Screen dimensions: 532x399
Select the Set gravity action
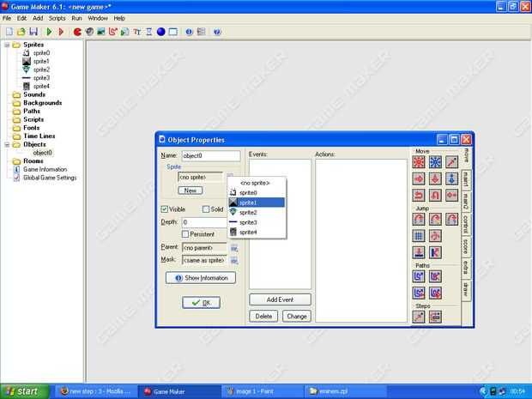[452, 178]
